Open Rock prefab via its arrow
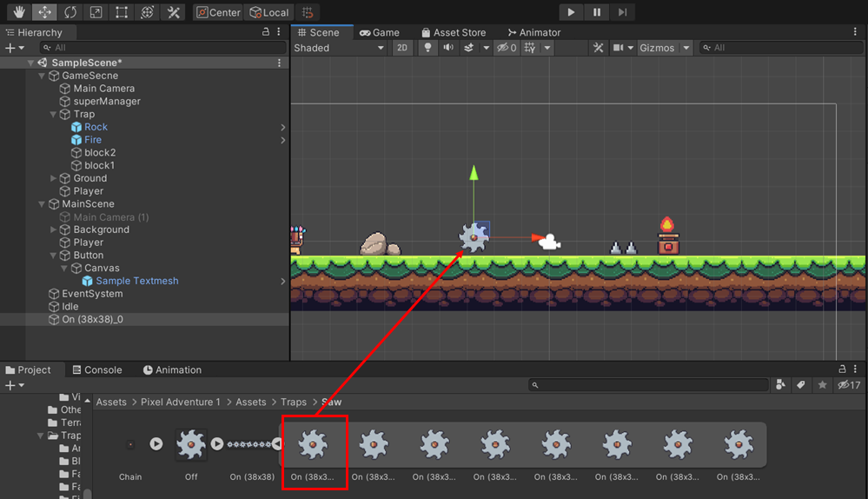The height and width of the screenshot is (499, 868). [283, 128]
